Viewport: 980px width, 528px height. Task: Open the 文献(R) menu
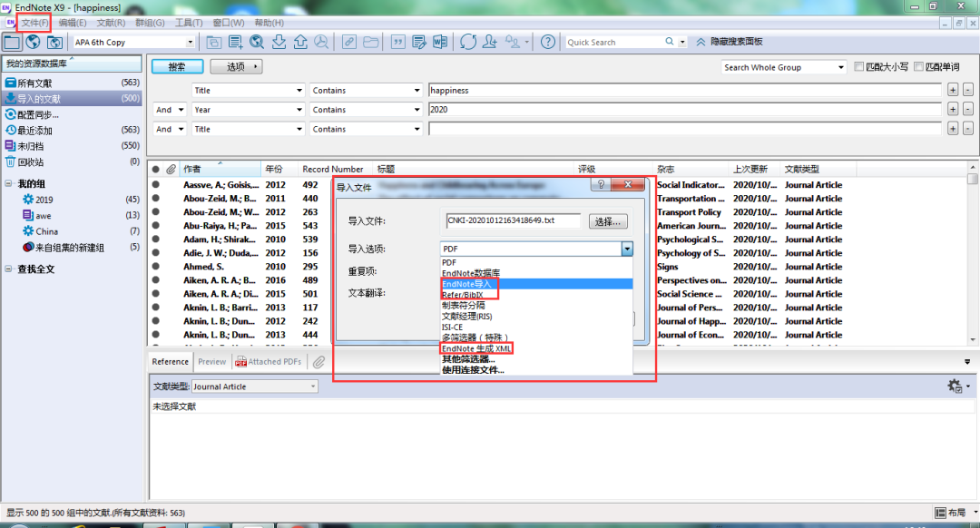tap(111, 23)
